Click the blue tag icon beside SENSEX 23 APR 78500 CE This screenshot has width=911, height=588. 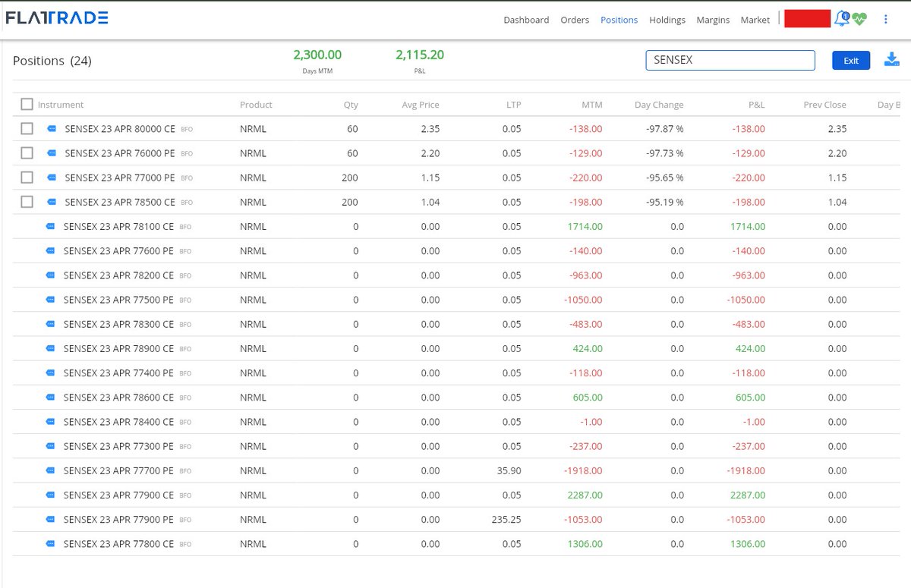[x=52, y=203]
